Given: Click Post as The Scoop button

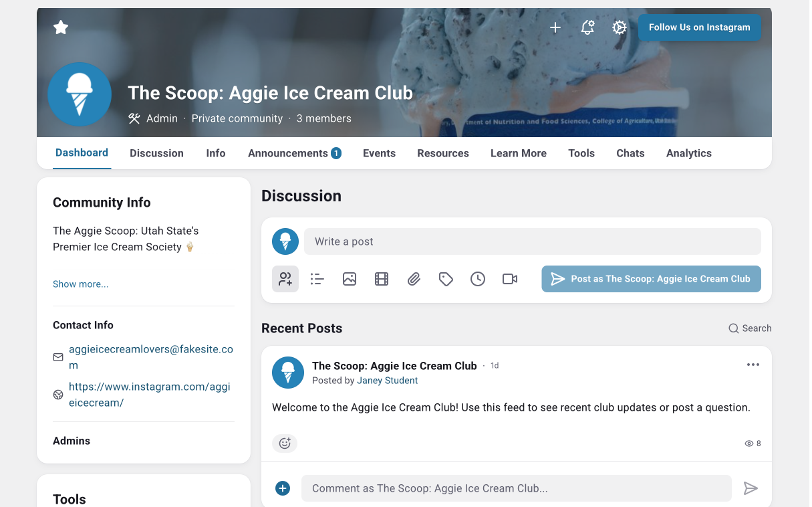Looking at the screenshot, I should pos(651,279).
